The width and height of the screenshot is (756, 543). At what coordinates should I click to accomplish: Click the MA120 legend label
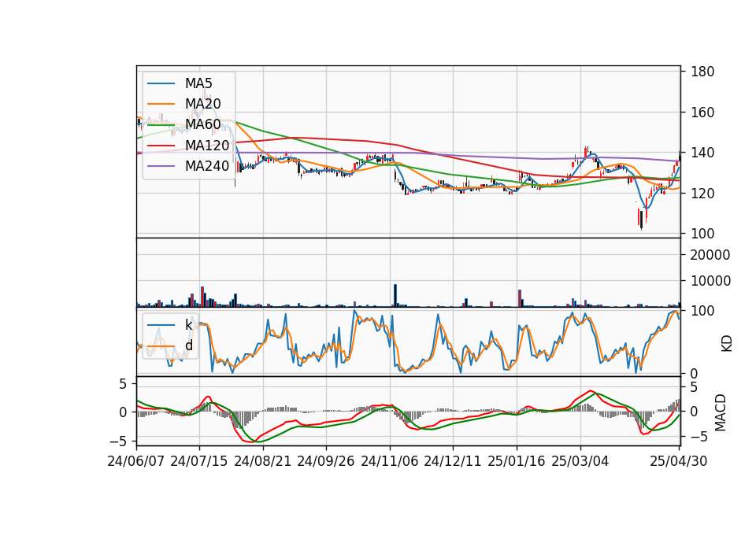tap(207, 145)
